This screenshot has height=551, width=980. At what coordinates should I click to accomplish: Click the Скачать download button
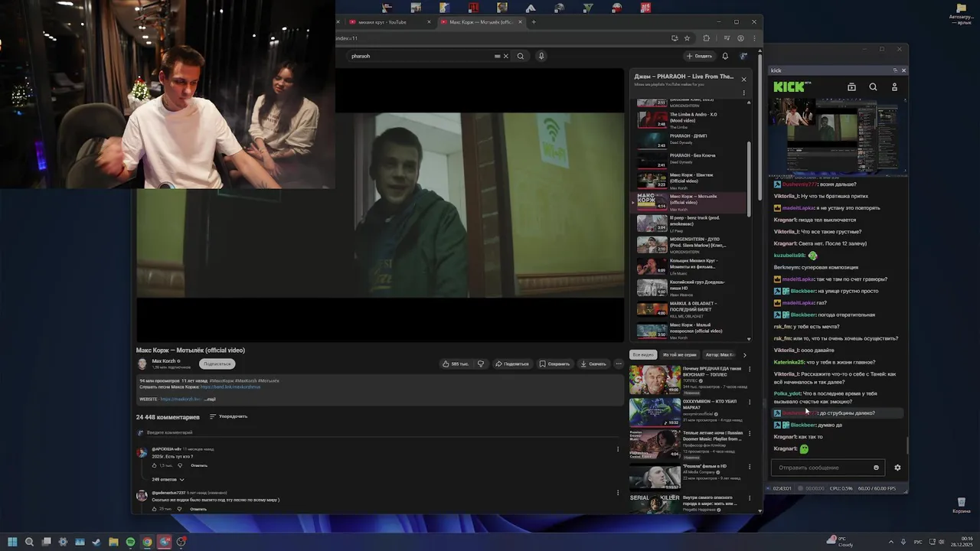point(593,364)
